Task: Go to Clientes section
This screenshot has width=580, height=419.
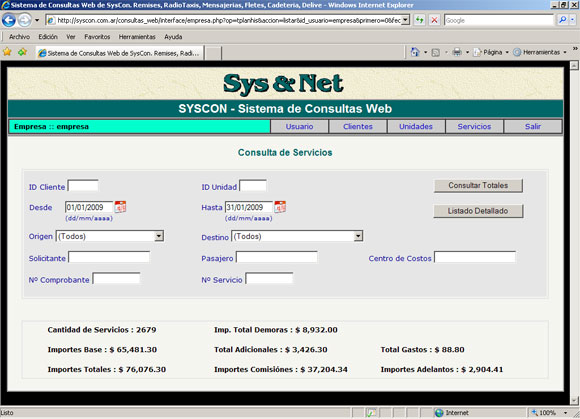Action: click(358, 126)
